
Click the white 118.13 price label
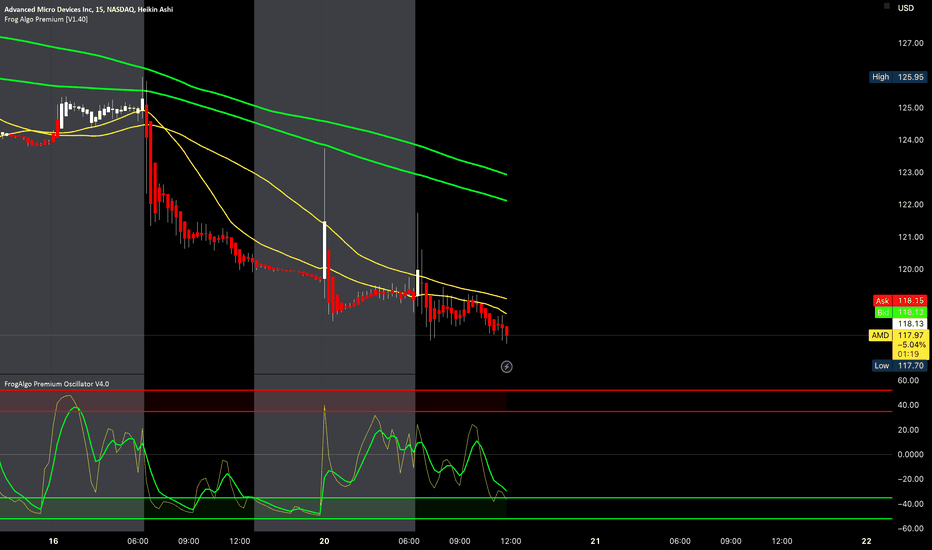tap(910, 323)
